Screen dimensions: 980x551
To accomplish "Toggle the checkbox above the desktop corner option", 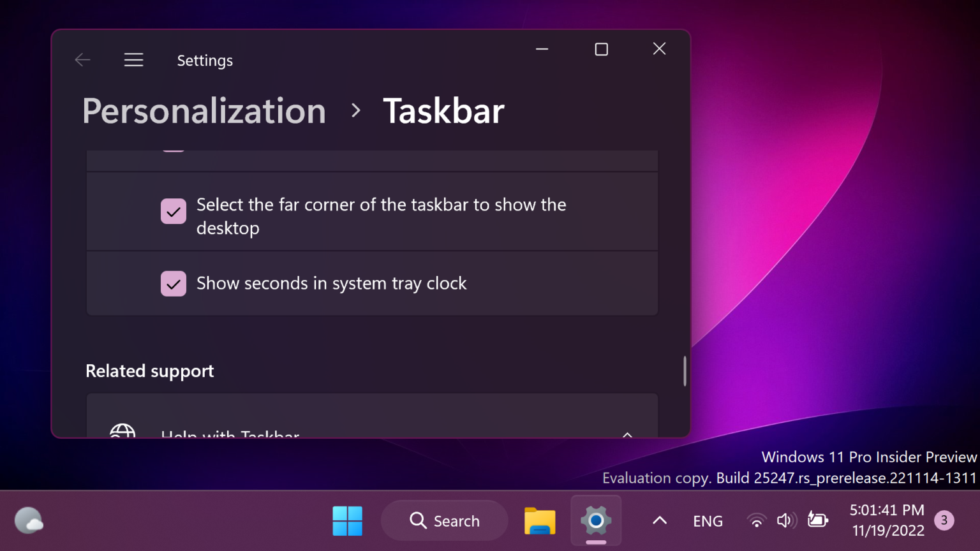I will click(173, 150).
